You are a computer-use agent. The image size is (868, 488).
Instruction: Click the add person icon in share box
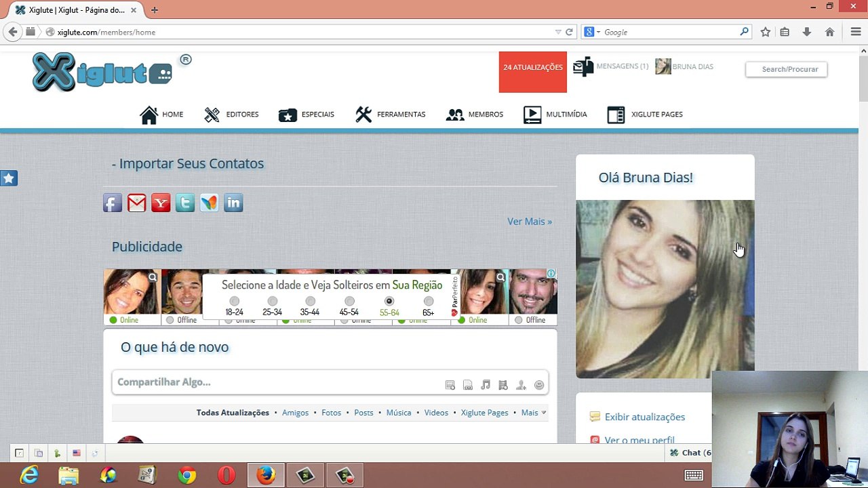pos(521,385)
